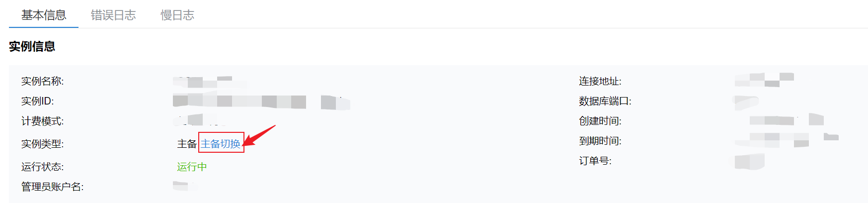Click the green 运行中 status text
868x205 pixels.
point(192,167)
